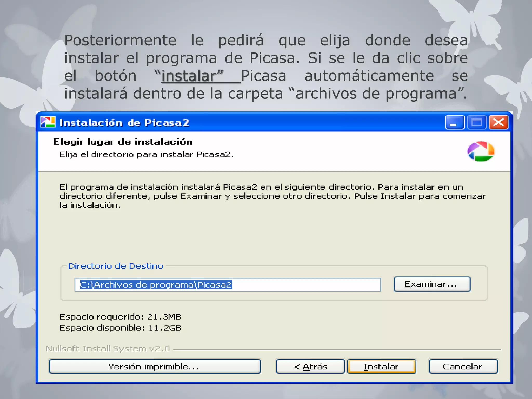
Task: Close the Instalación de Picasa2 window
Action: [x=498, y=122]
